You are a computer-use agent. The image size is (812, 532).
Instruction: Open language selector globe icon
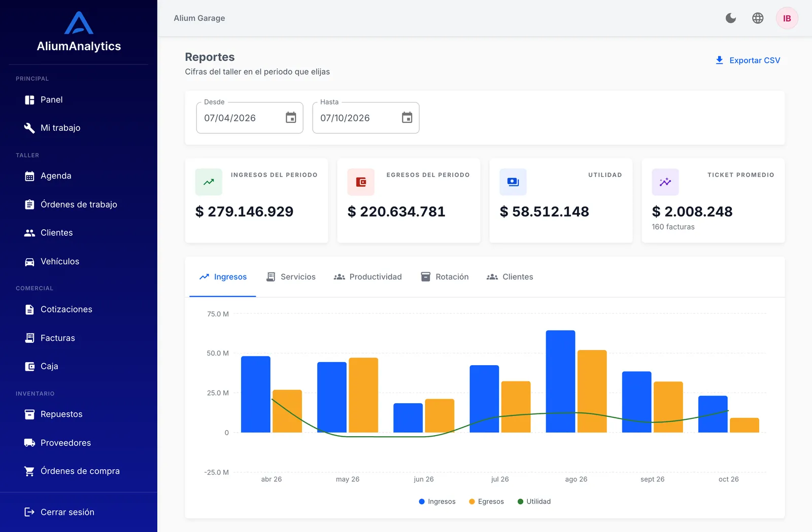tap(758, 18)
